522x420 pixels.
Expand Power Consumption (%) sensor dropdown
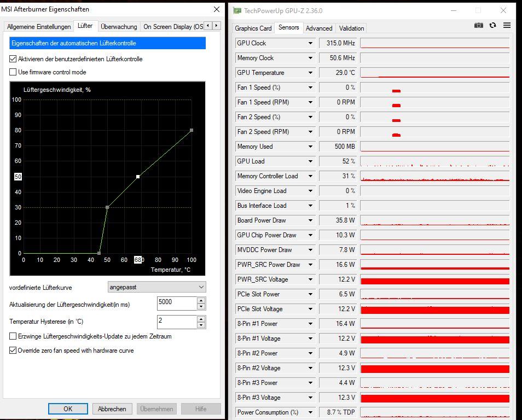pyautogui.click(x=310, y=412)
